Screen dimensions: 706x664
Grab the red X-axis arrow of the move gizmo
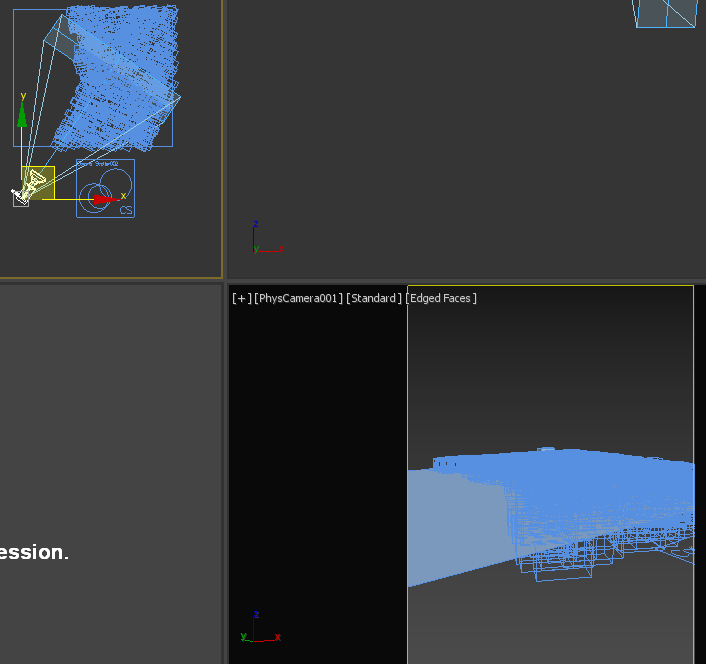coord(106,199)
